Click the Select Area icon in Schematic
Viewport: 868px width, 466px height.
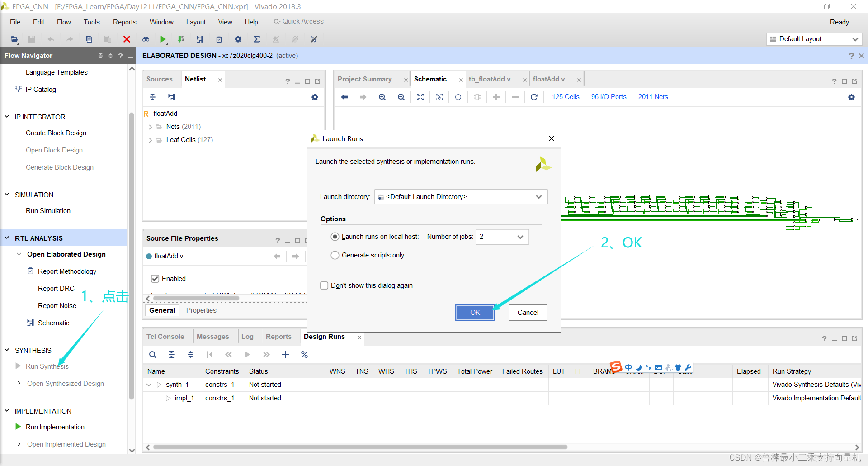tap(439, 97)
